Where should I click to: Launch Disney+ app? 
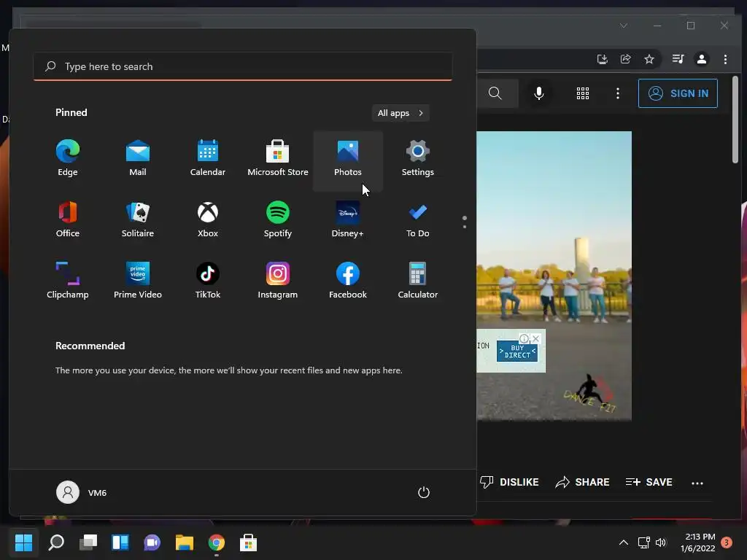(x=348, y=220)
